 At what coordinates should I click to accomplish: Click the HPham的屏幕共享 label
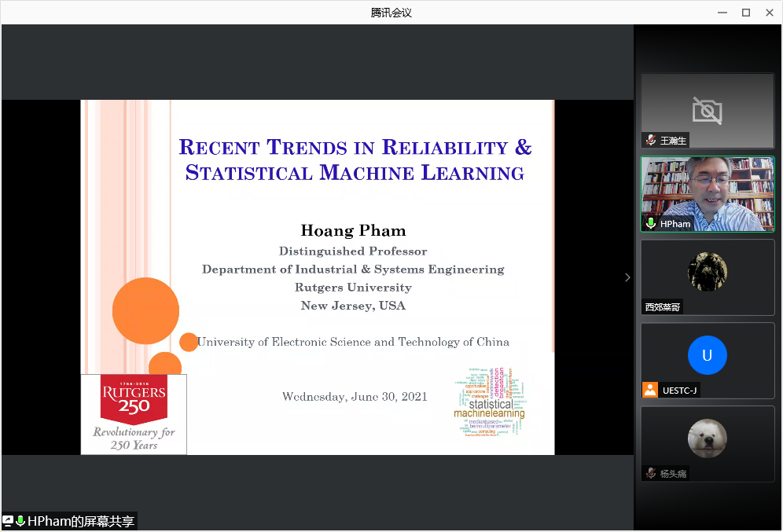(81, 521)
